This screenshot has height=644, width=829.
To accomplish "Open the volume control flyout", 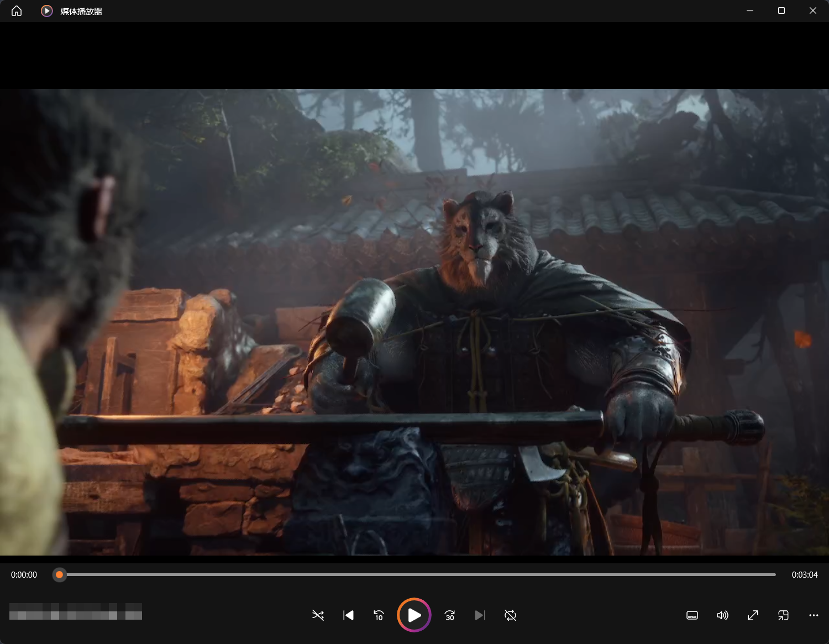I will (722, 615).
